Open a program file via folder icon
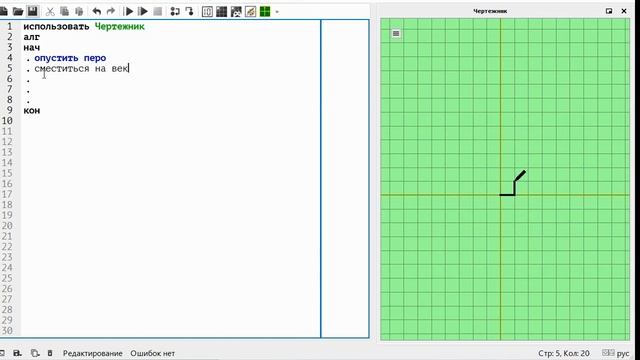 point(18,11)
